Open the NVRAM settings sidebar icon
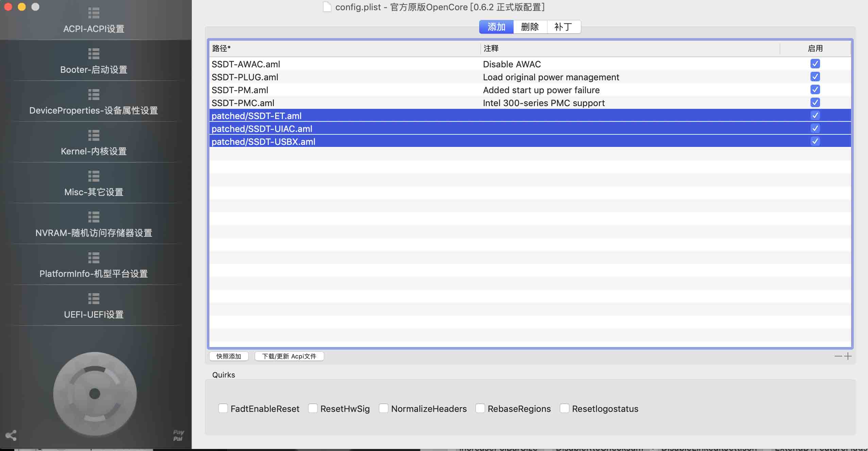The image size is (868, 451). (x=94, y=217)
